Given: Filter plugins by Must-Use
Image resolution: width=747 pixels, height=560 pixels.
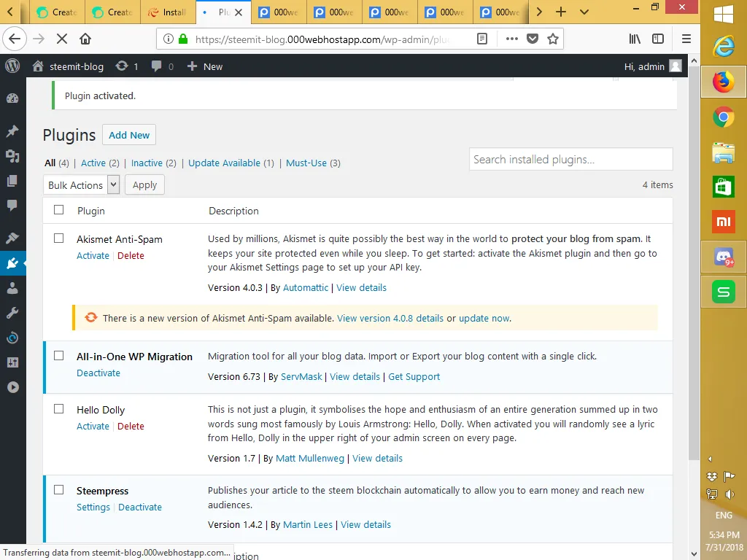Looking at the screenshot, I should pyautogui.click(x=306, y=163).
